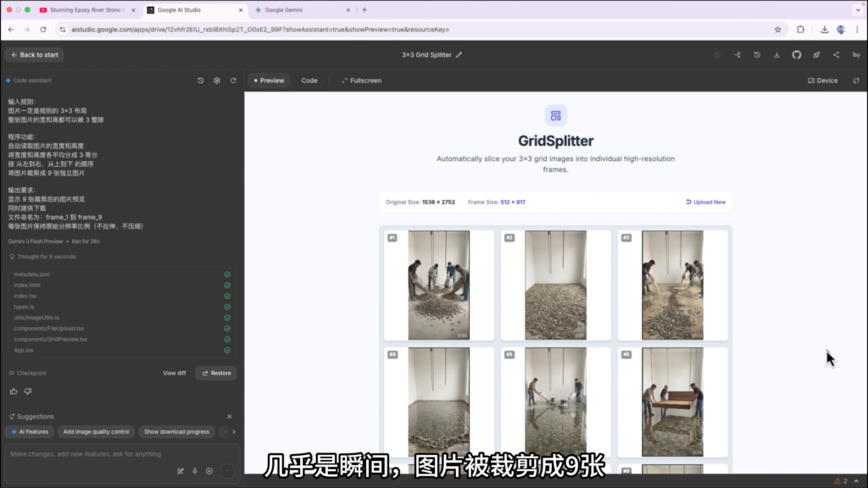The image size is (868, 488).
Task: Select the AI Features suggestion chip
Action: pyautogui.click(x=30, y=431)
